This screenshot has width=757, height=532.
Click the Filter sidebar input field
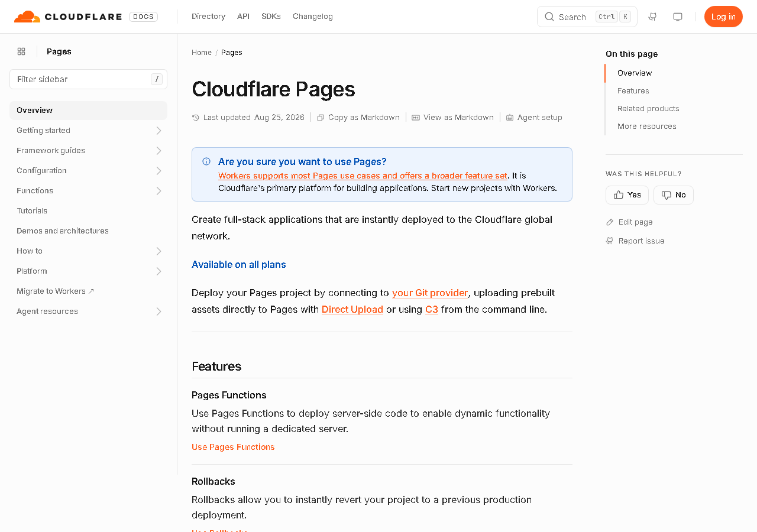pos(88,79)
